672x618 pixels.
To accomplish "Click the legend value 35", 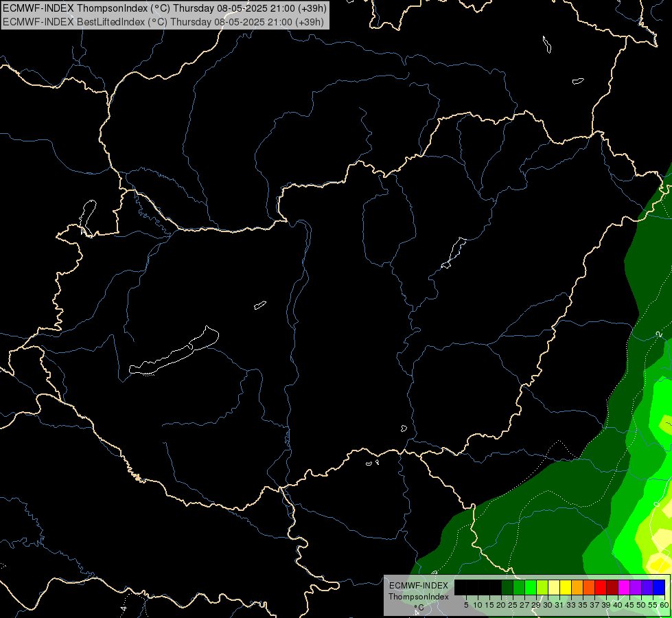I will 583,605.
